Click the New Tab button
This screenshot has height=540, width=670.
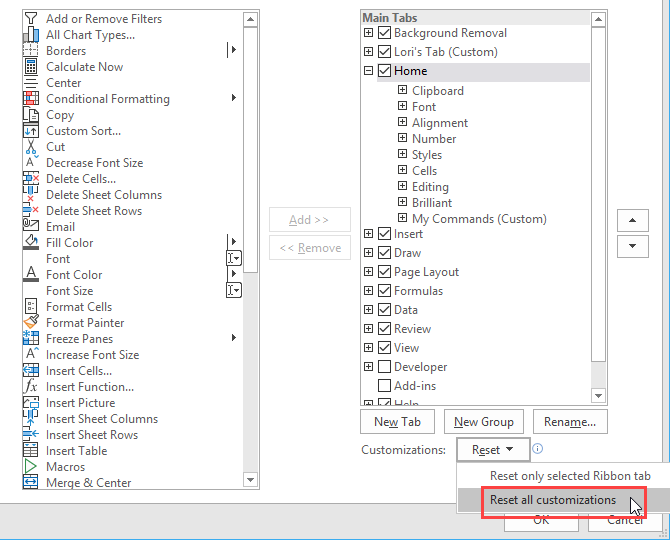tap(397, 422)
